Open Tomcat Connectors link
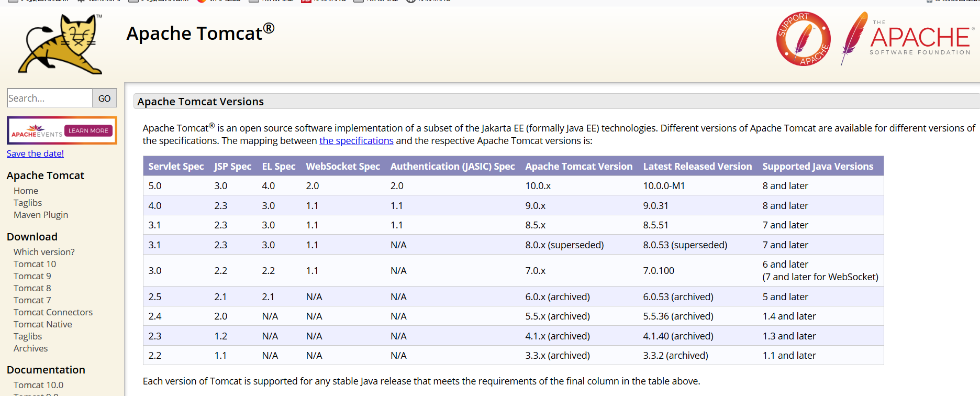The height and width of the screenshot is (396, 980). [53, 312]
